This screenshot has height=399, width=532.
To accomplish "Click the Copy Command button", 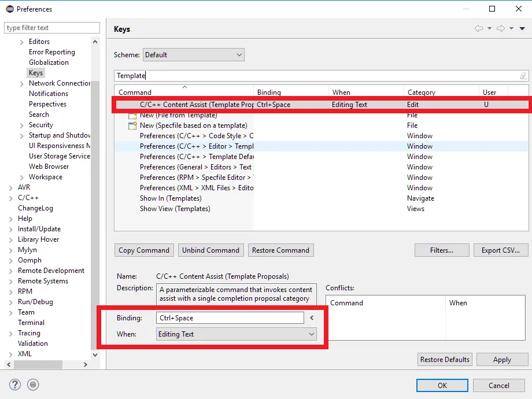I will pyautogui.click(x=144, y=250).
